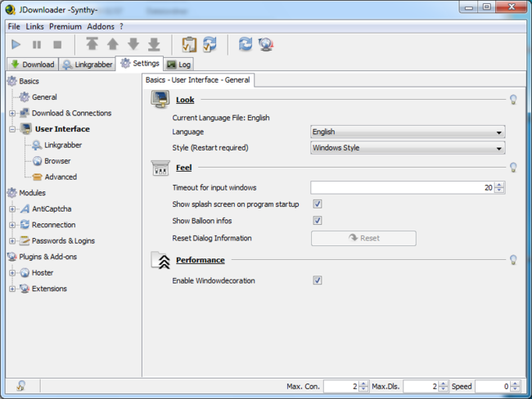Decrease Max.Dls. value

[444, 389]
